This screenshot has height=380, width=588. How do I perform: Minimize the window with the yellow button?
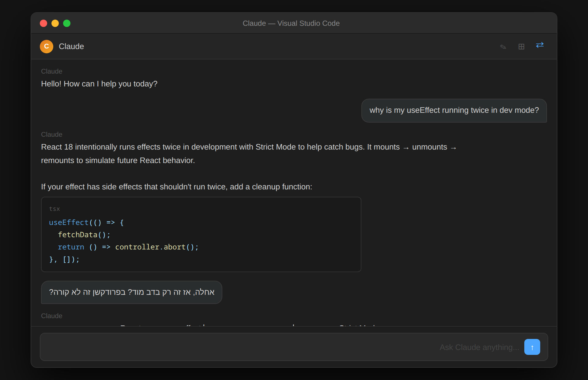pyautogui.click(x=55, y=23)
